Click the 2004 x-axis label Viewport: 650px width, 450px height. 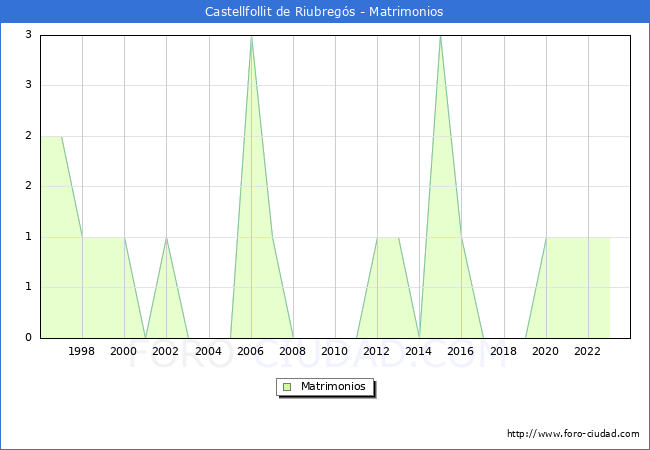click(x=209, y=351)
